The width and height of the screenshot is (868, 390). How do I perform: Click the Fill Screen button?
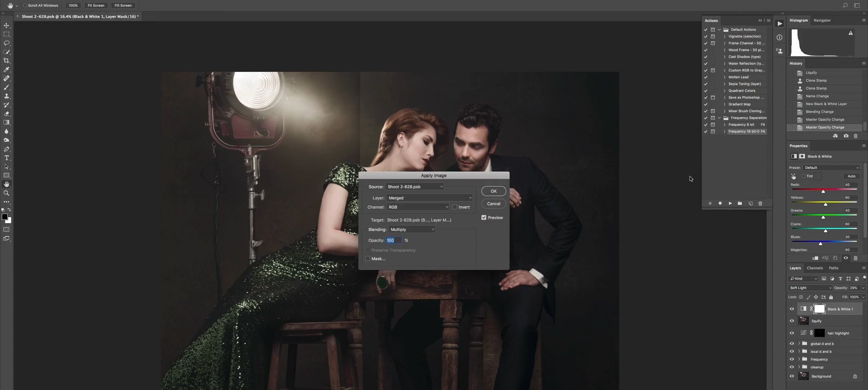(123, 5)
